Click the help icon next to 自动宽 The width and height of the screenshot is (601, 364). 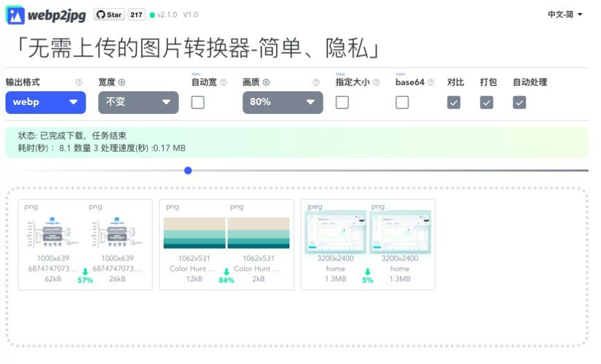pos(223,82)
